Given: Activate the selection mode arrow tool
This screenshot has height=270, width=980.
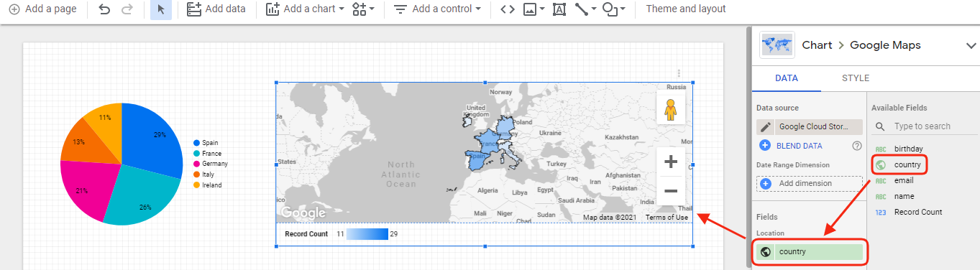Looking at the screenshot, I should pos(161,9).
